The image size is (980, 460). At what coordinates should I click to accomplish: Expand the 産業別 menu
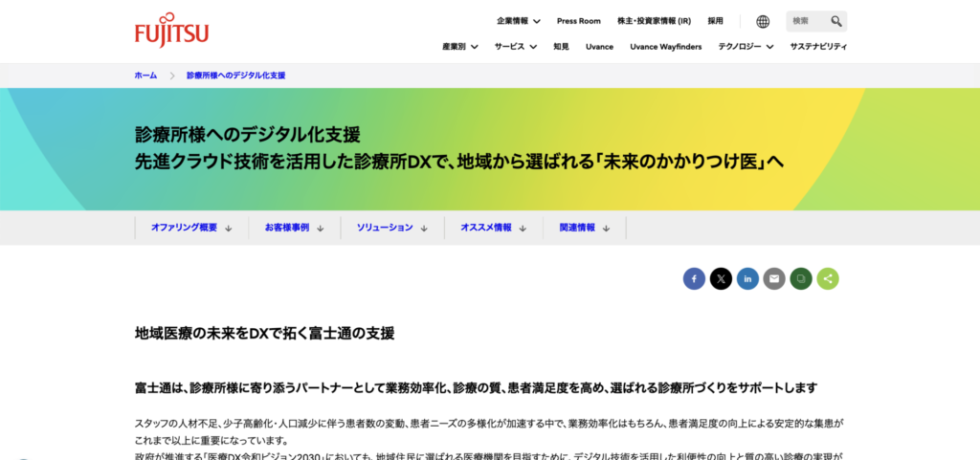tap(460, 46)
